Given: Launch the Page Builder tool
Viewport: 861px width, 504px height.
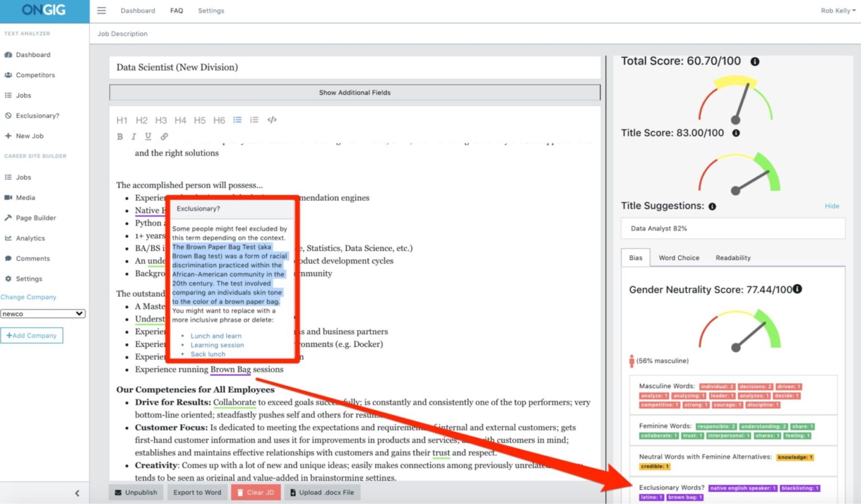Looking at the screenshot, I should pyautogui.click(x=36, y=218).
